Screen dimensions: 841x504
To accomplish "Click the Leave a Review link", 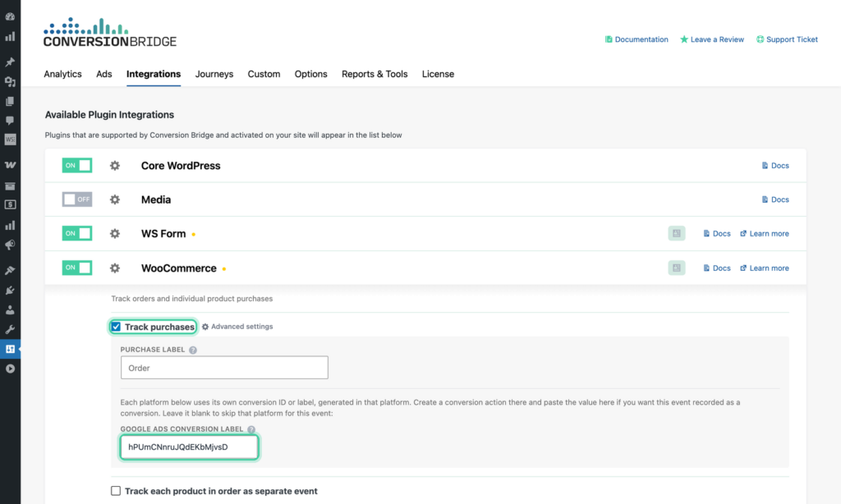I will click(x=712, y=39).
